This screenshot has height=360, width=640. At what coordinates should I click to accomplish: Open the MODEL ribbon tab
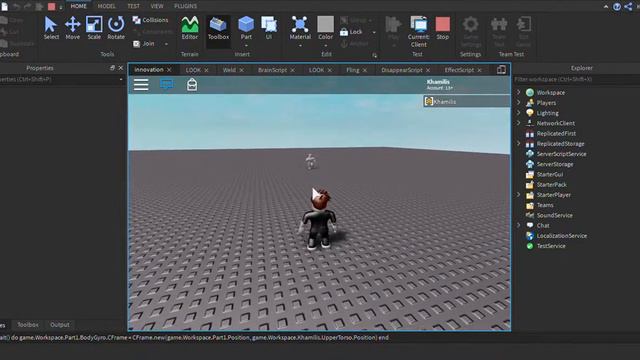(x=107, y=6)
